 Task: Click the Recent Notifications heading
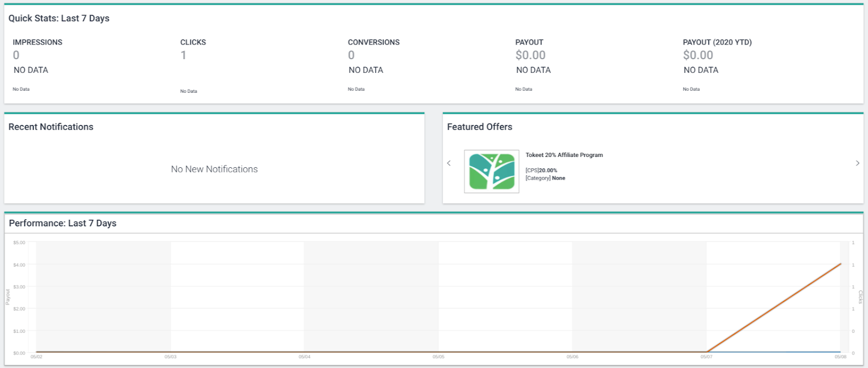pyautogui.click(x=51, y=126)
